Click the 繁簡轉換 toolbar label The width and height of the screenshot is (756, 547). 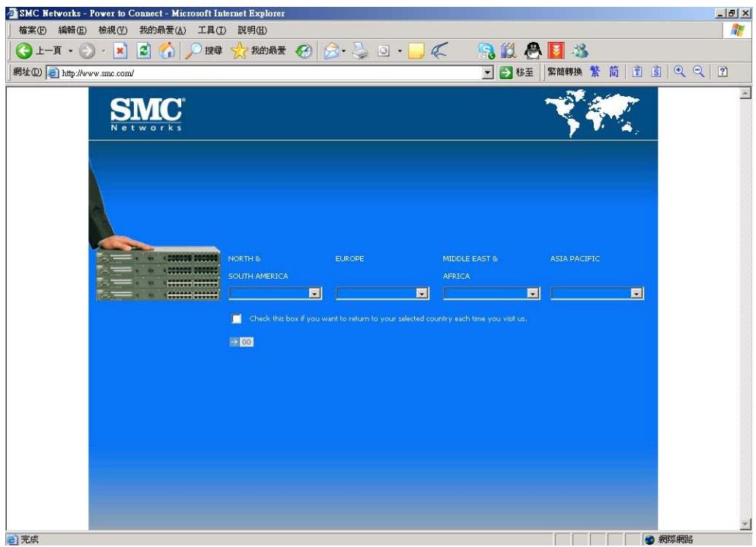[x=565, y=72]
